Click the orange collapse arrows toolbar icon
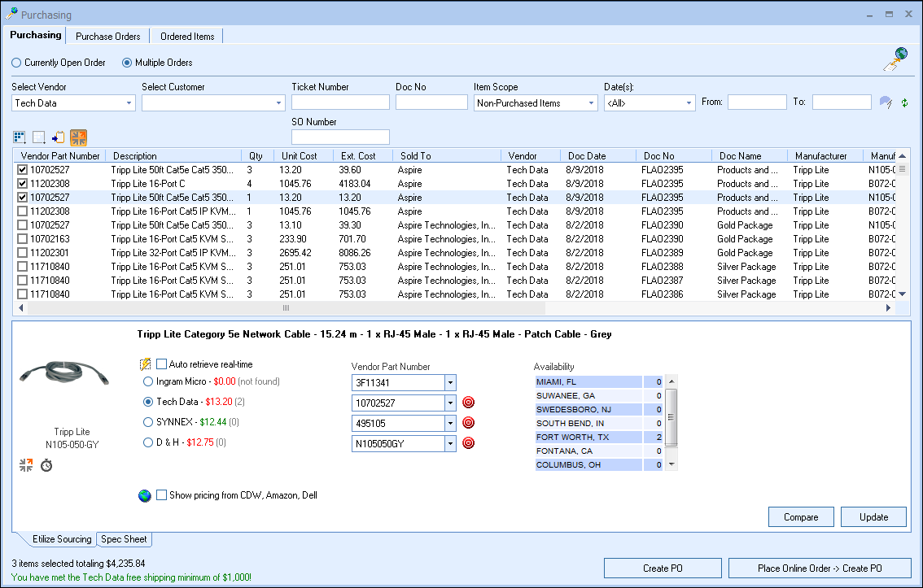This screenshot has width=923, height=588. (x=78, y=137)
